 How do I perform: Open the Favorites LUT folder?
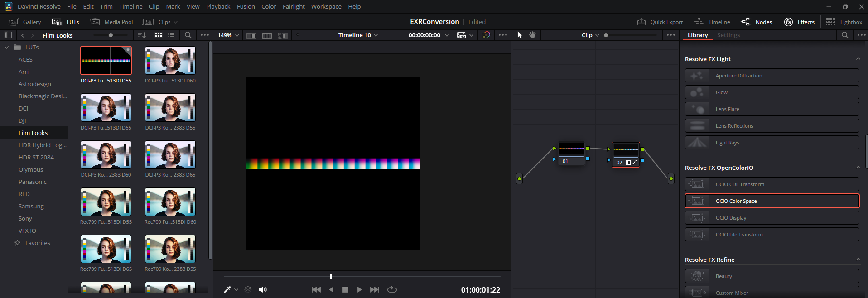point(38,243)
